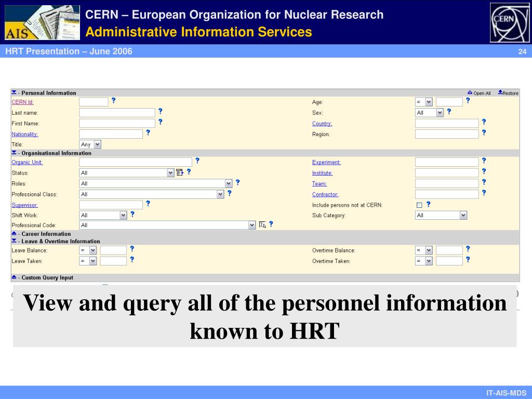Viewport: 532px width, 399px height.
Task: Click the help icon beside Sex dropdown
Action: 449,111
